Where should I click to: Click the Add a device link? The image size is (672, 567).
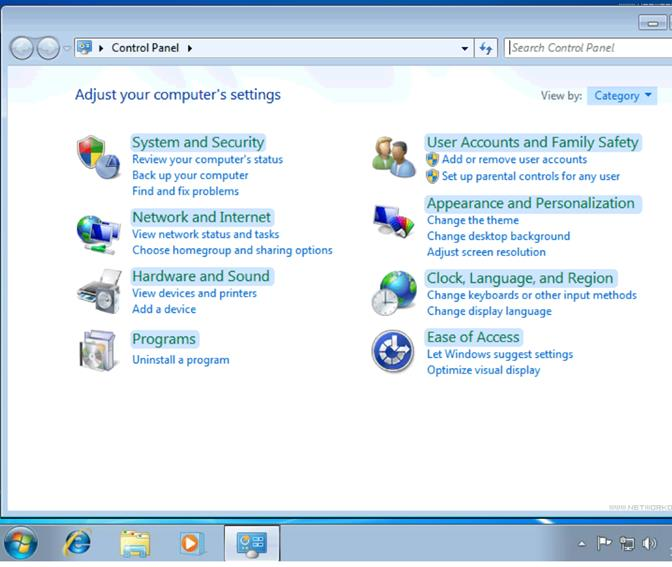click(164, 309)
